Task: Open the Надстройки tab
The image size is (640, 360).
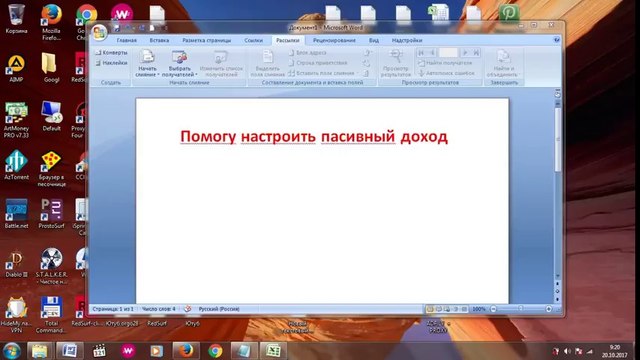Action: [407, 40]
